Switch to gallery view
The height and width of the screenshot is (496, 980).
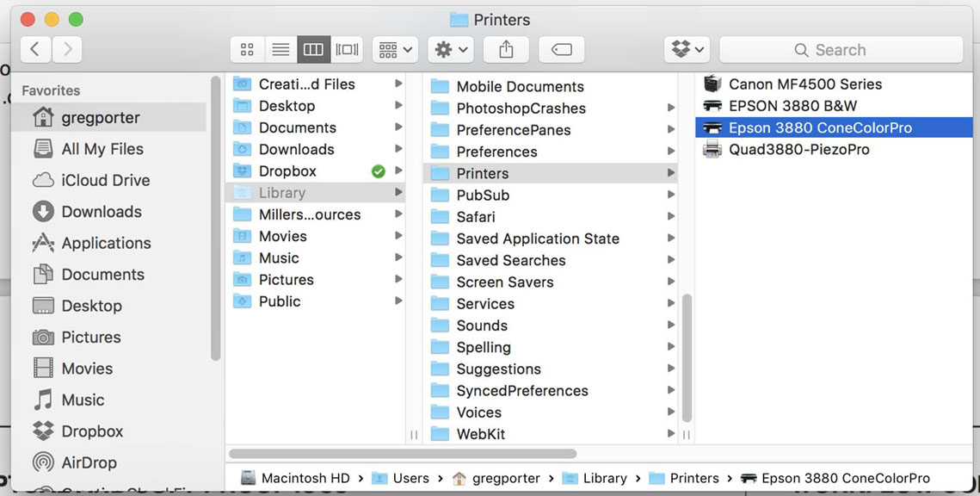(346, 49)
